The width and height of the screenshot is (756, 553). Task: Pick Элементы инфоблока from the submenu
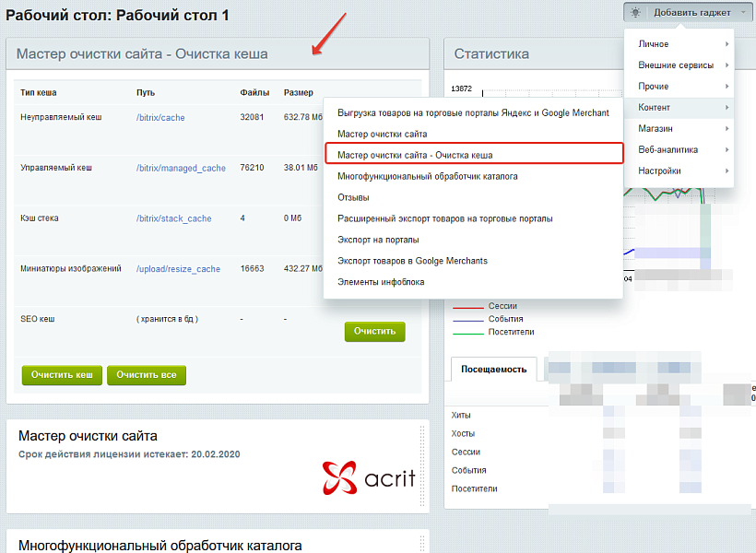point(381,282)
